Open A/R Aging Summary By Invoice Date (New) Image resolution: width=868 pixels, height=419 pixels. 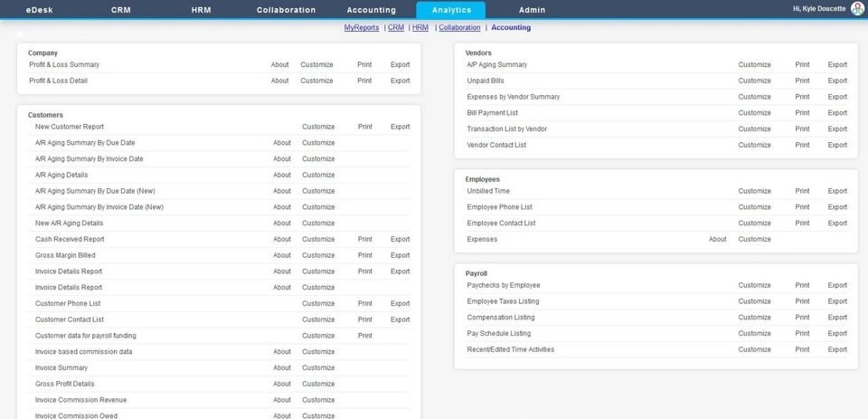coord(99,206)
